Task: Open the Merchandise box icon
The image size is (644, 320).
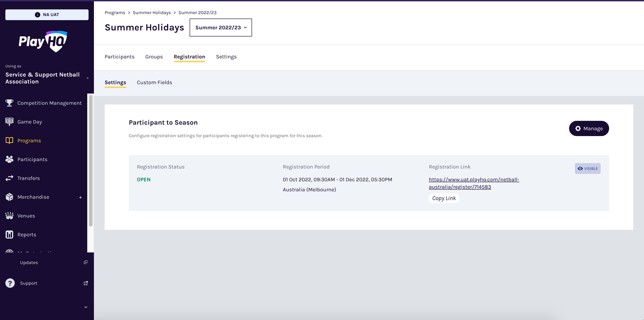Action: click(9, 197)
